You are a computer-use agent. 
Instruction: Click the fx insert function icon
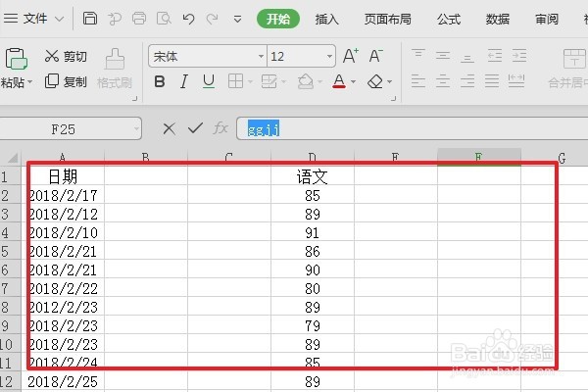[x=220, y=128]
